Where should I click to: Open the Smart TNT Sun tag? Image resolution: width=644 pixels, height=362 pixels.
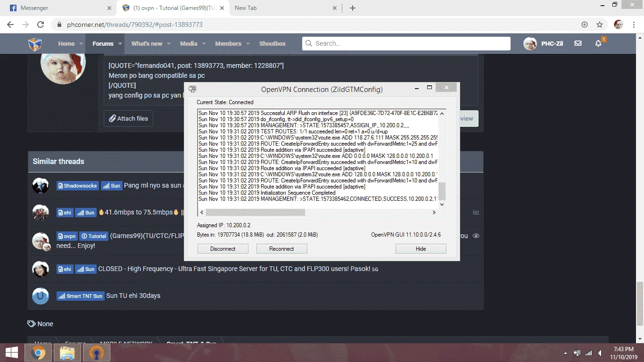tap(80, 296)
